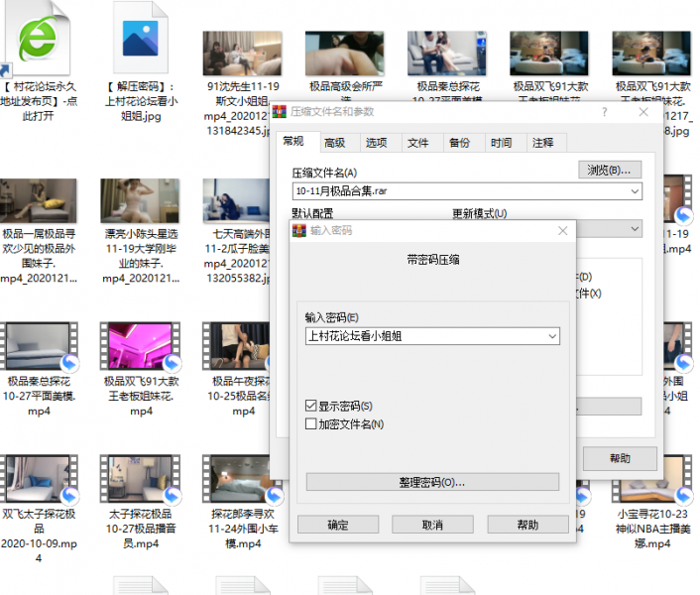The width and height of the screenshot is (700, 595).
Task: Switch to the 注释 tab
Action: (543, 143)
